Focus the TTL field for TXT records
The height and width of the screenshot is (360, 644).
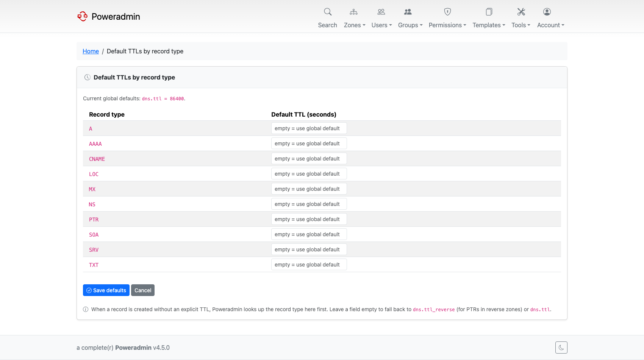click(309, 265)
